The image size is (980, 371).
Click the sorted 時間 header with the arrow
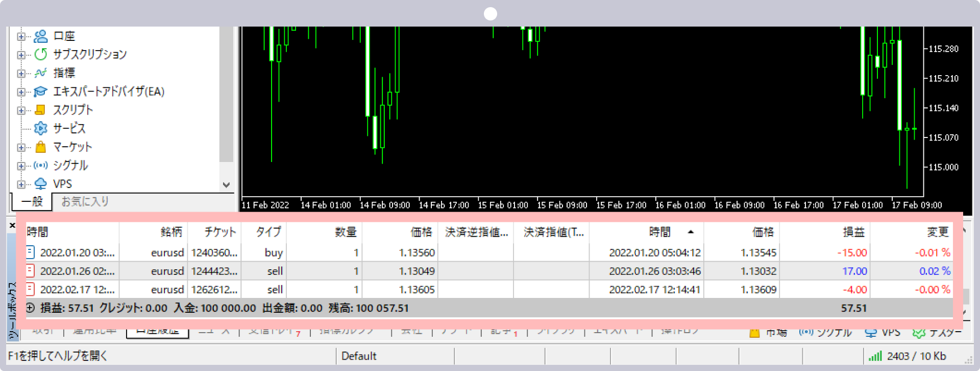click(646, 232)
